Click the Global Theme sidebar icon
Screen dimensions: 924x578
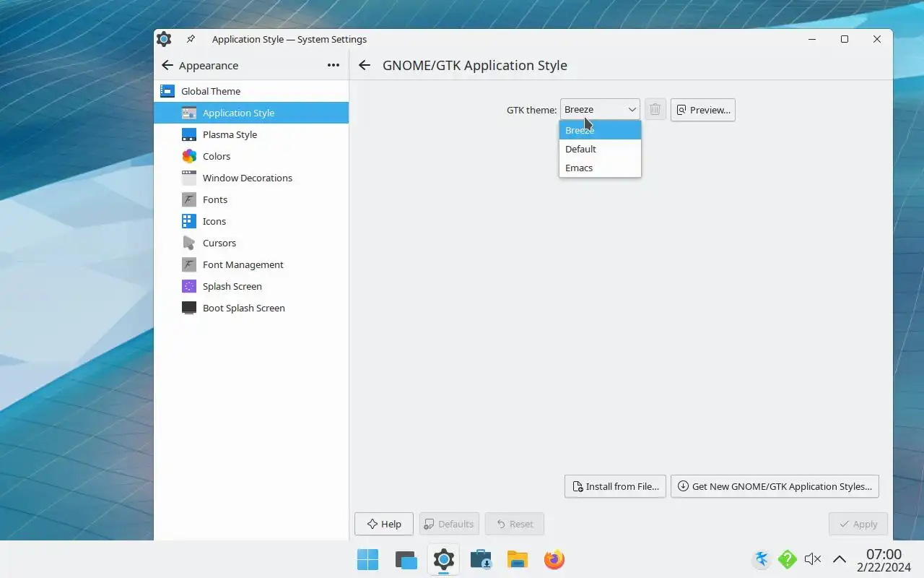point(167,91)
